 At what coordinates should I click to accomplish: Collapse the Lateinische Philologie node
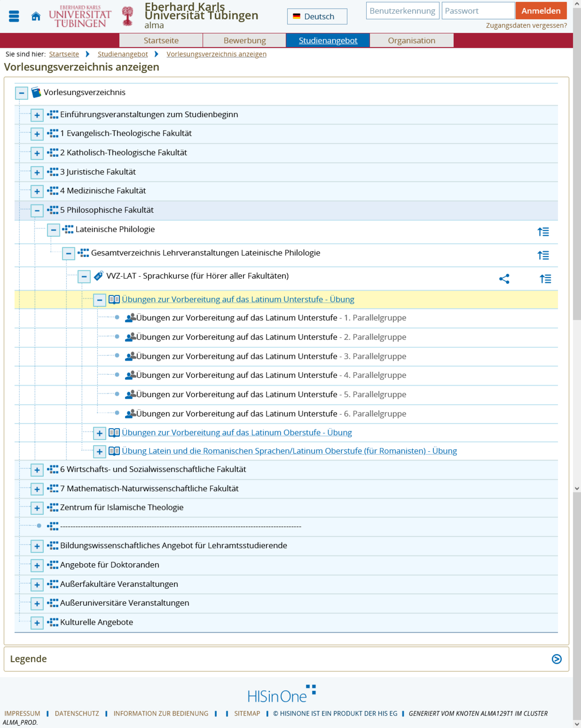pyautogui.click(x=53, y=230)
